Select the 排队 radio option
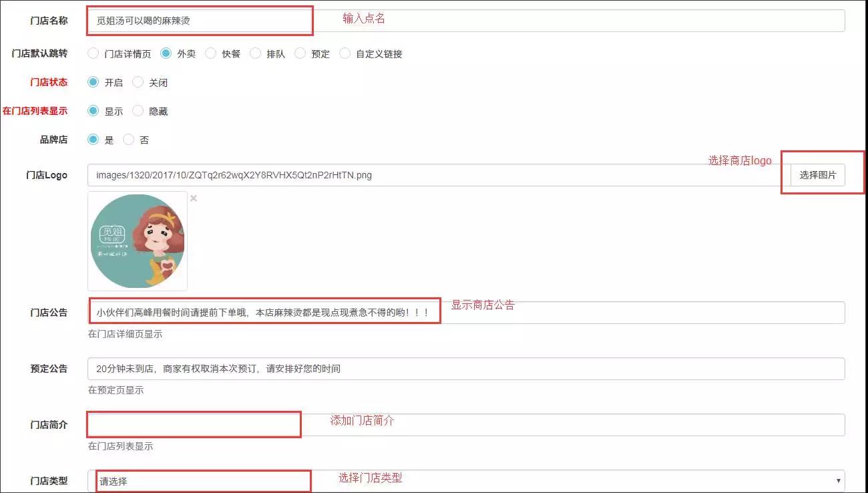 click(255, 53)
